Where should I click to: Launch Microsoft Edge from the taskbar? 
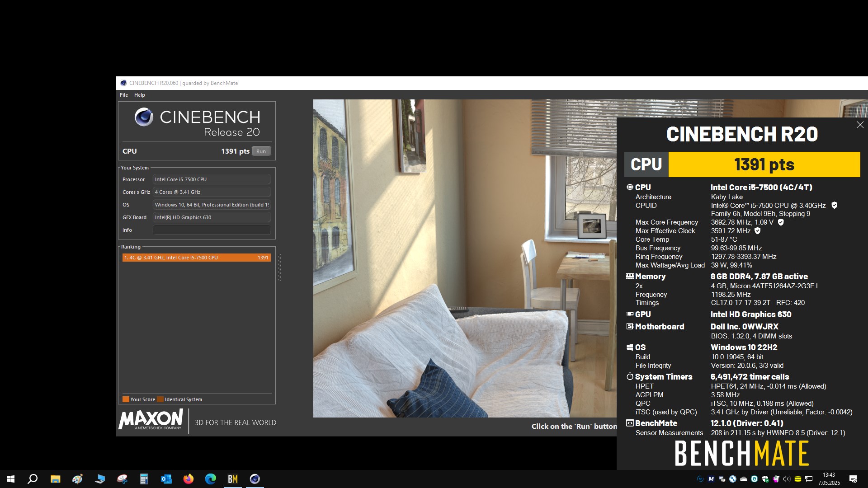pos(210,479)
